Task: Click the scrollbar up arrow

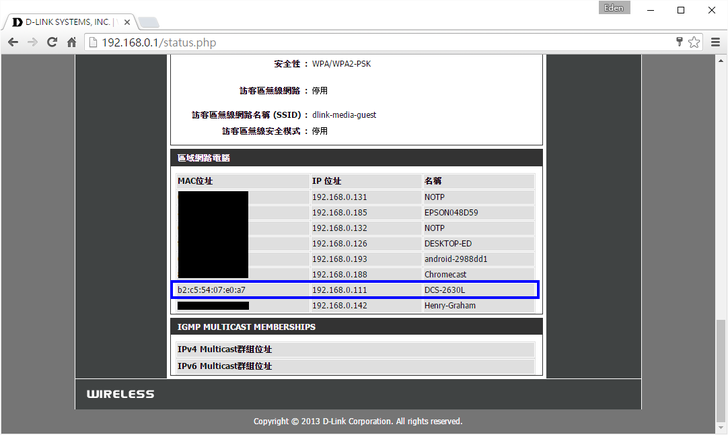Action: coord(721,60)
